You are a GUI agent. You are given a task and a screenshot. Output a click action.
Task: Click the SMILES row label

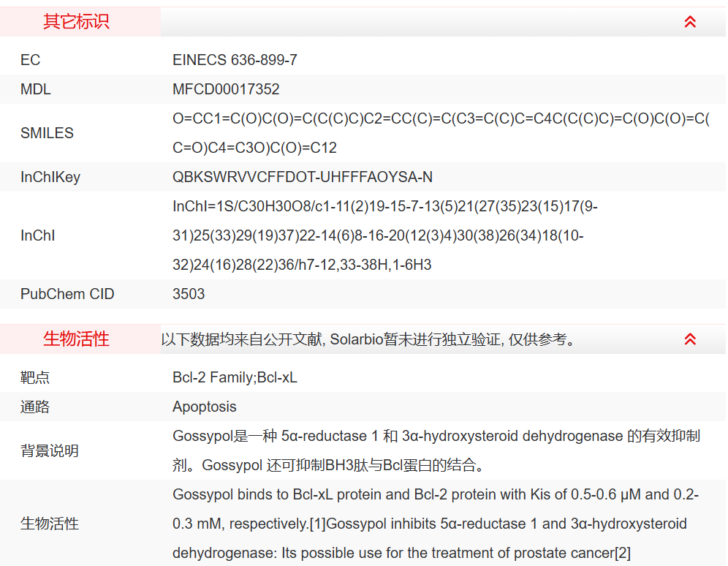coord(47,133)
